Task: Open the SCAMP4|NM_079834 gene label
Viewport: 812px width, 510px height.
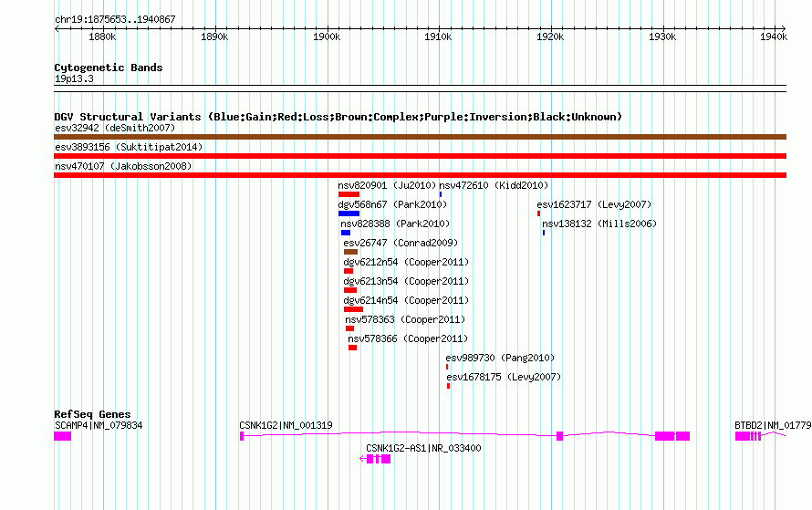Action: [99, 425]
